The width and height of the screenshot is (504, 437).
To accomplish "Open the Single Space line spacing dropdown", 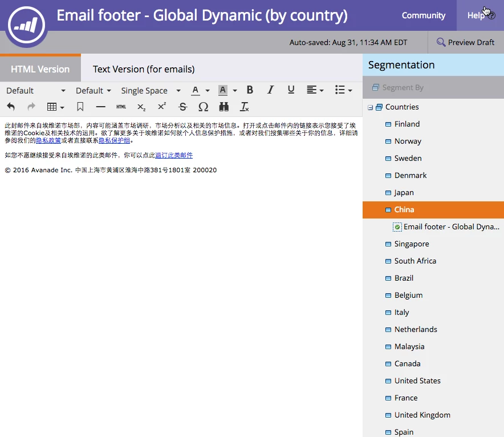I will point(151,91).
